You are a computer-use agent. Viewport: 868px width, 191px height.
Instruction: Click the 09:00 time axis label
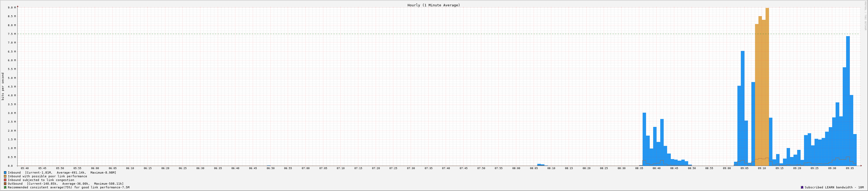click(727, 168)
